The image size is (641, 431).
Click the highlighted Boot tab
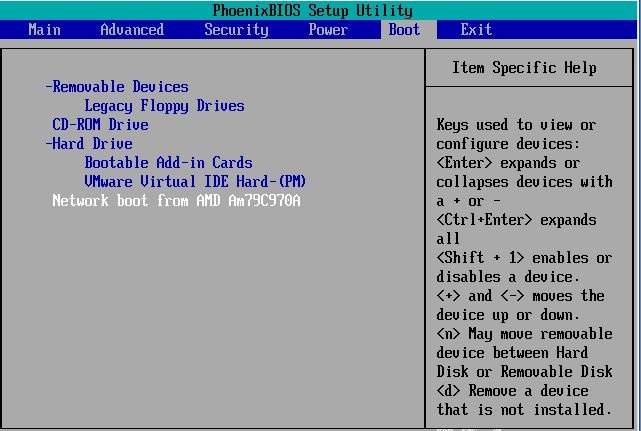pyautogui.click(x=404, y=30)
